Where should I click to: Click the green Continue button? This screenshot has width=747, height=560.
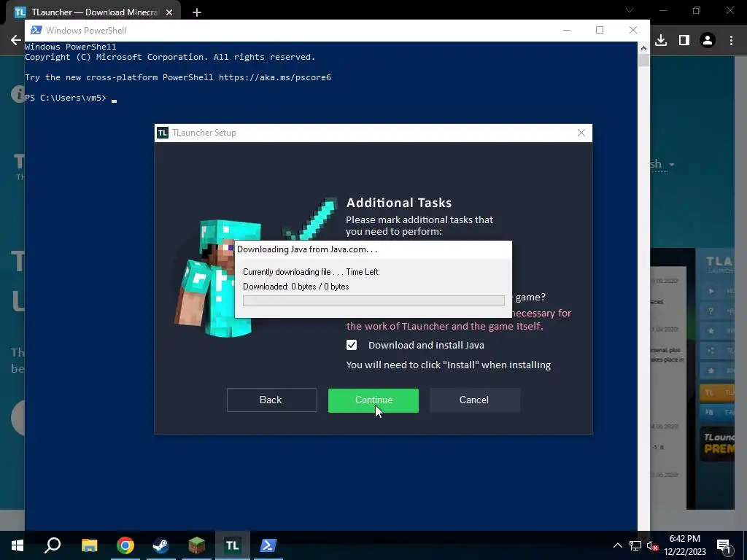coord(373,400)
